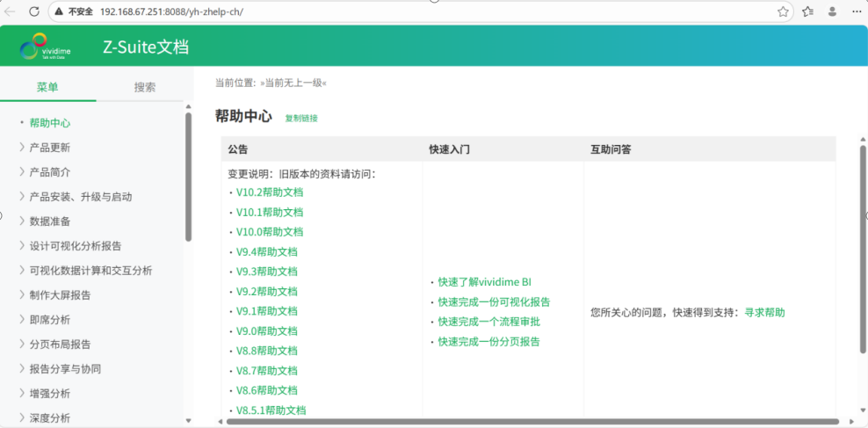Viewport: 868px width, 428px height.
Task: Open the browser favorites list icon
Action: 807,11
